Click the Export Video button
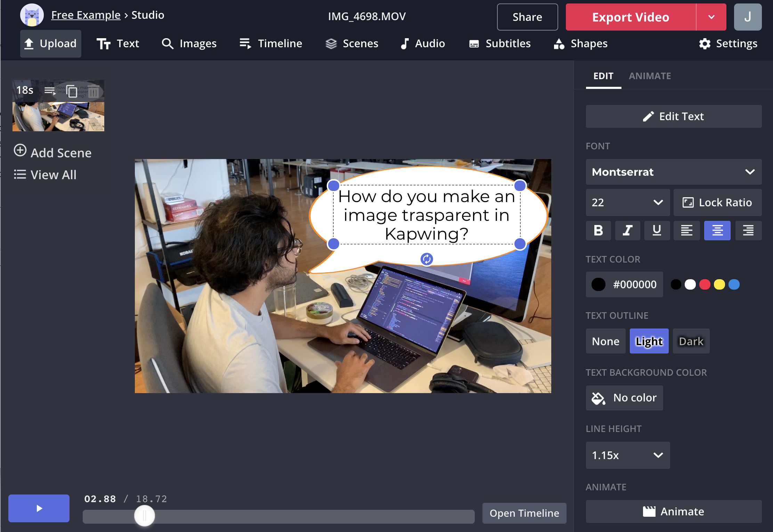773x532 pixels. [630, 17]
